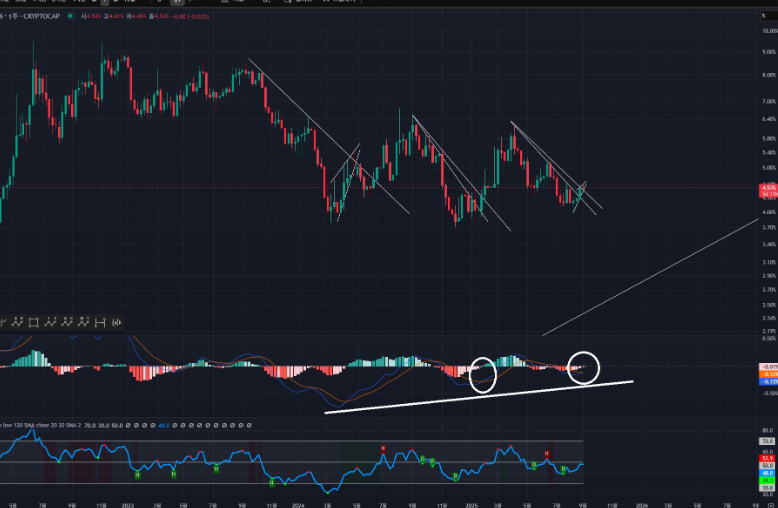The image size is (778, 508).
Task: Click the 8.00% price axis tick
Action: pyautogui.click(x=769, y=75)
